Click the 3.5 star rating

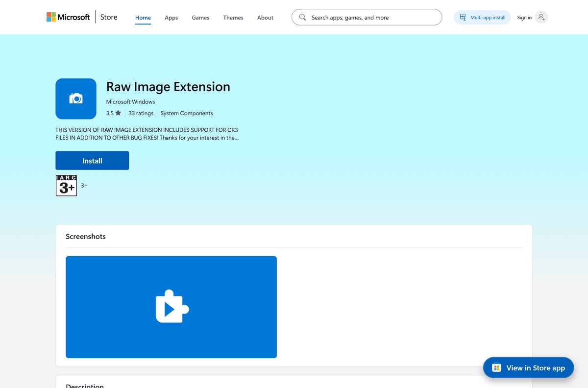(113, 113)
